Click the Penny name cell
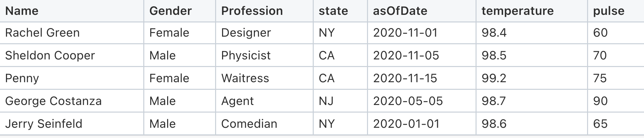Viewport: 644px width, 138px height. [22, 78]
